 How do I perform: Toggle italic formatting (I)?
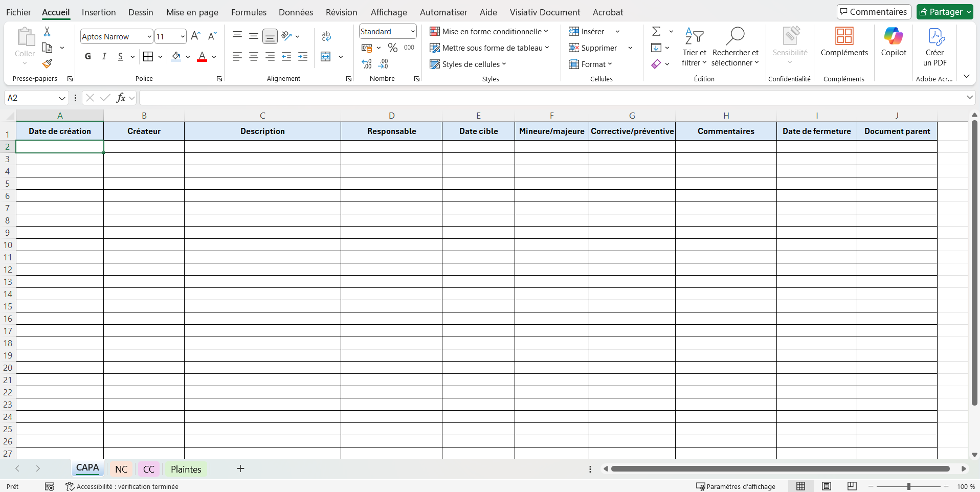pos(104,56)
